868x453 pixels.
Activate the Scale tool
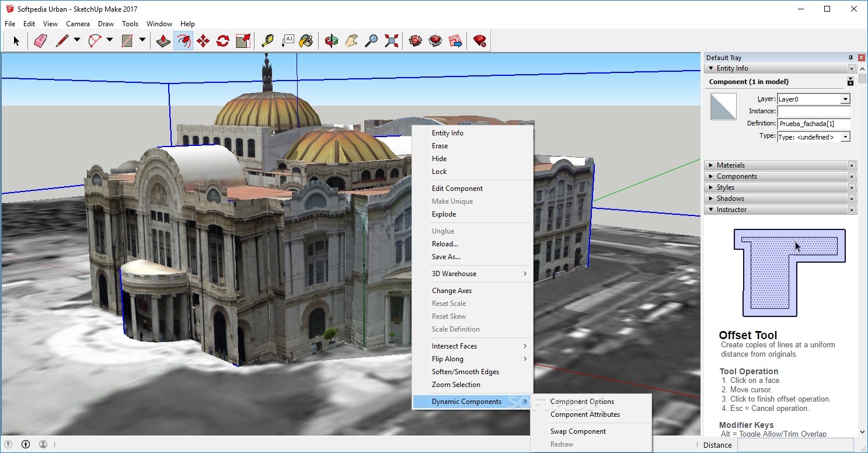point(243,41)
